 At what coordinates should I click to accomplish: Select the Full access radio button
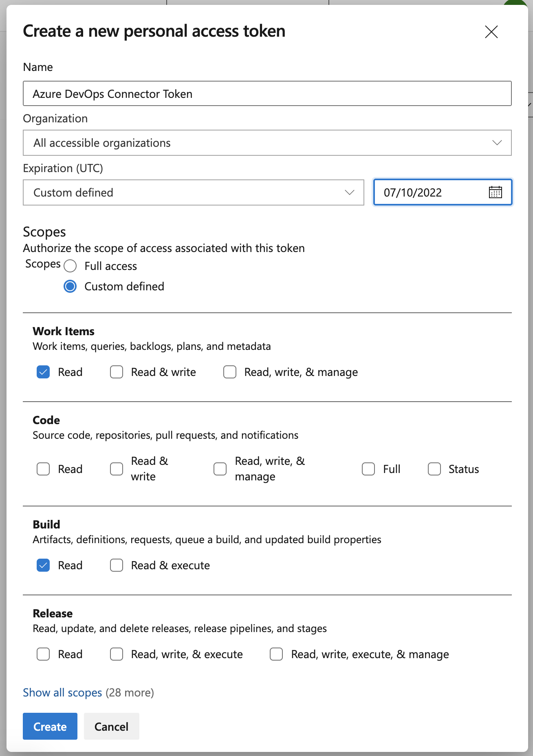pyautogui.click(x=70, y=266)
